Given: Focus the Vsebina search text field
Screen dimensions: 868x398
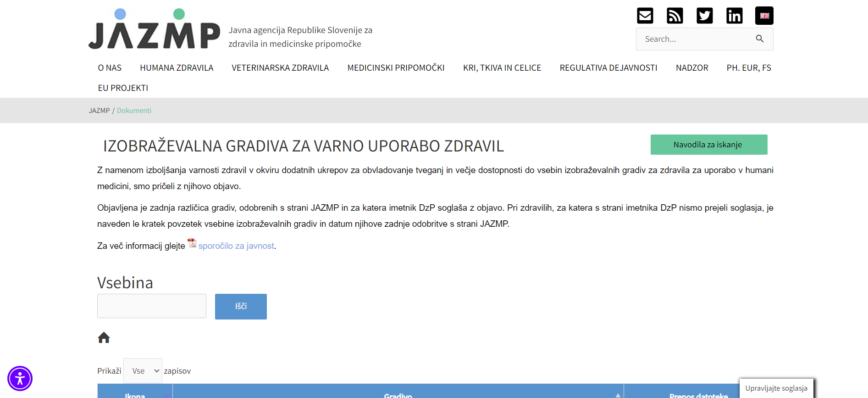Looking at the screenshot, I should pos(152,306).
